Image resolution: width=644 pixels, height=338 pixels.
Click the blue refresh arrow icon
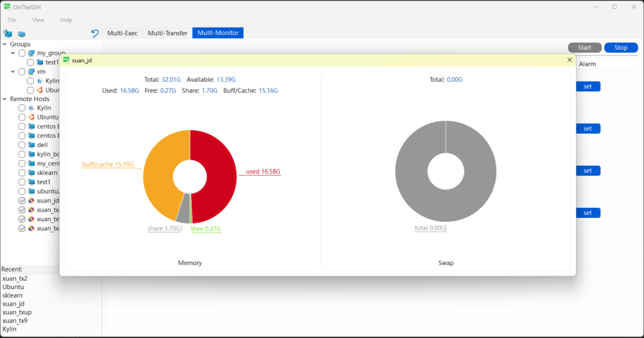pyautogui.click(x=95, y=33)
